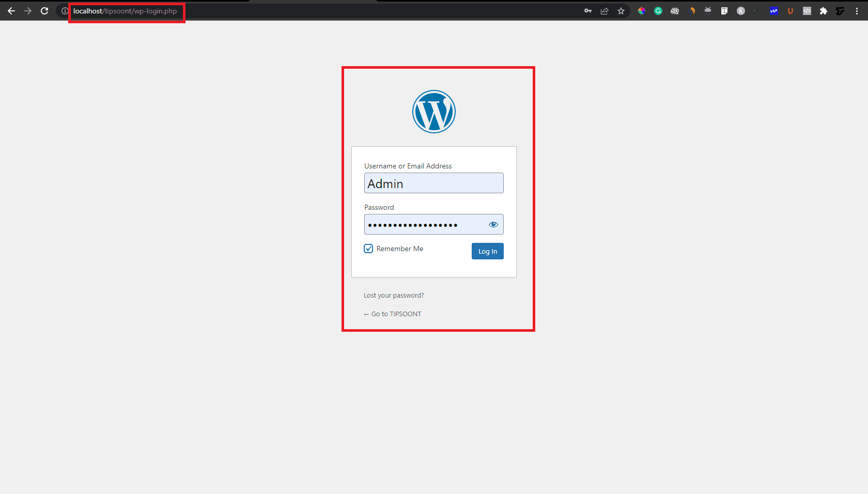Open the gray K circle extension
The image size is (868, 494).
pyautogui.click(x=741, y=11)
